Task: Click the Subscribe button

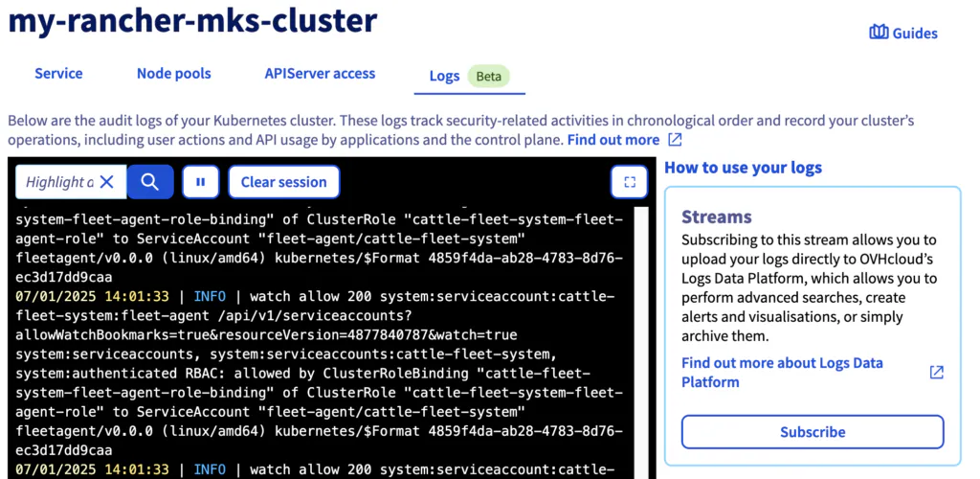Action: [813, 432]
